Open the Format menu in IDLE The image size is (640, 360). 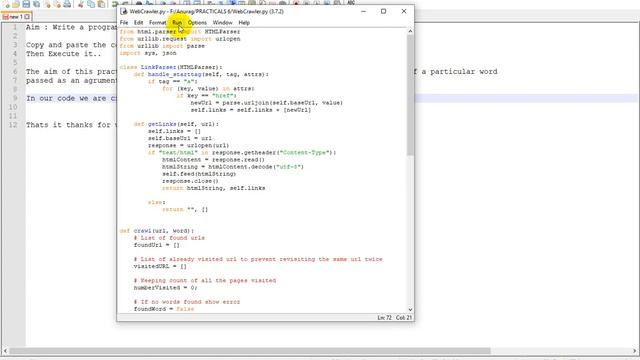point(157,22)
